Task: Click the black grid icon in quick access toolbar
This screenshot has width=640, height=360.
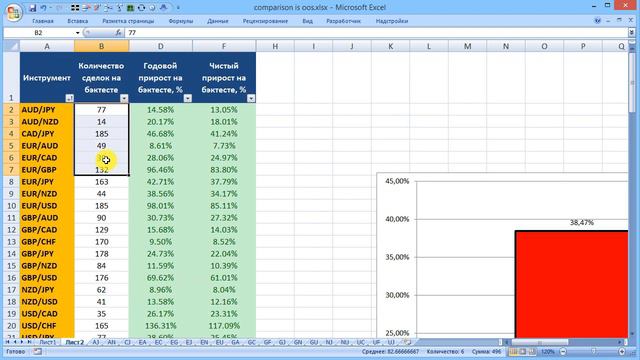Action: coord(75,8)
